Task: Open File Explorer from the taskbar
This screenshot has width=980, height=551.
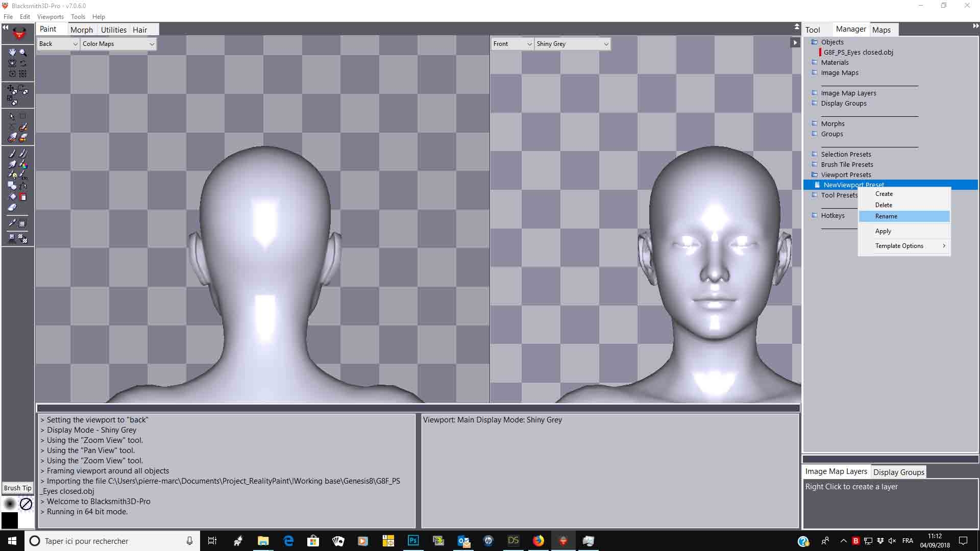Action: 263,541
